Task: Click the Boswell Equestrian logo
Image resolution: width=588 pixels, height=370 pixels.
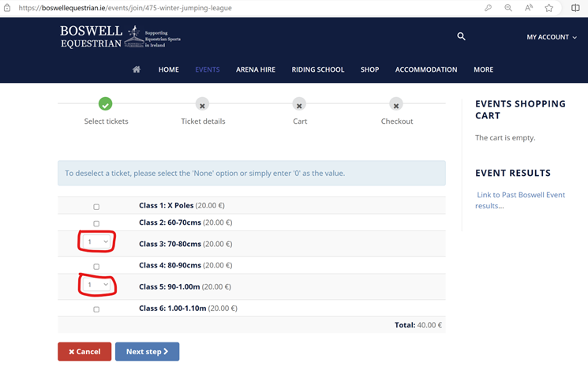Action: pos(121,36)
